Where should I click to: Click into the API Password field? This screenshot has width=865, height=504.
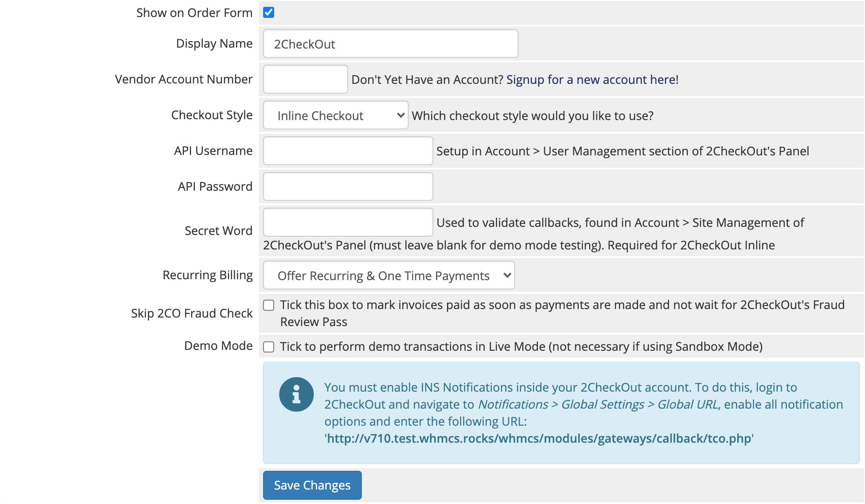[x=348, y=186]
